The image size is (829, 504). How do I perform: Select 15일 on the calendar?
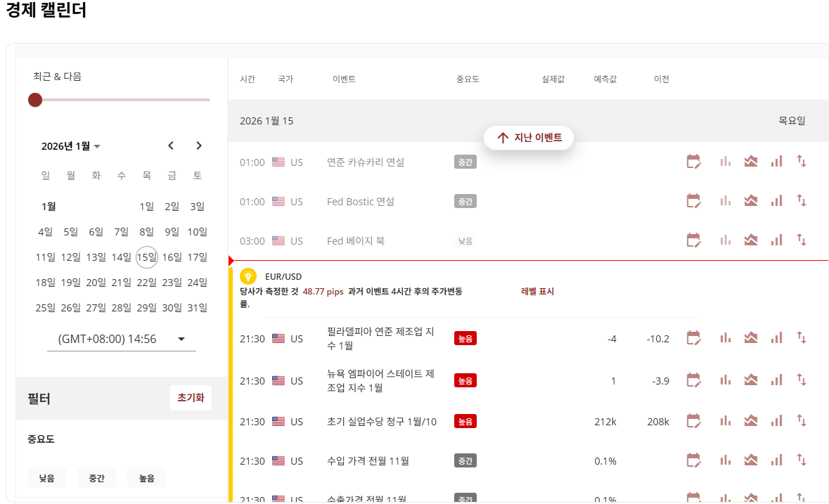pyautogui.click(x=146, y=257)
